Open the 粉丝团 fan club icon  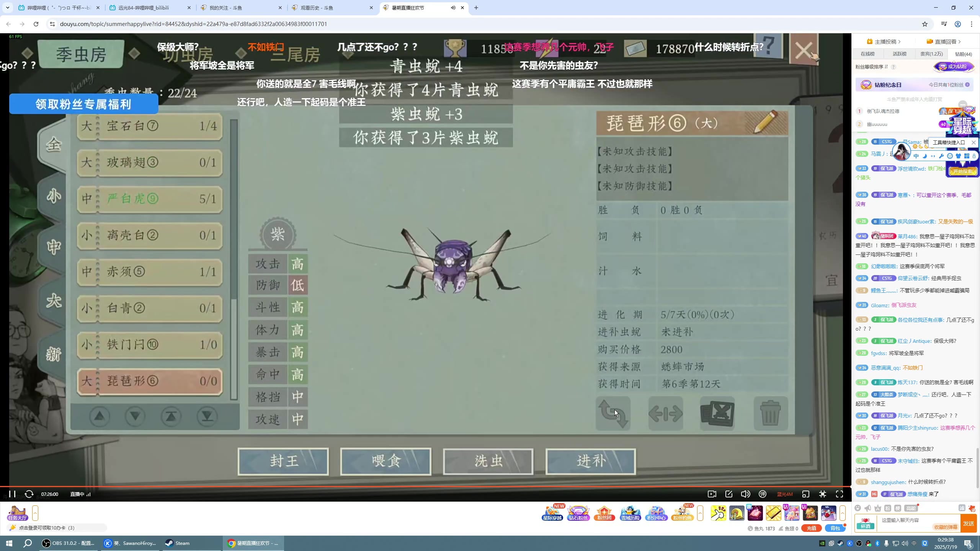(x=604, y=513)
